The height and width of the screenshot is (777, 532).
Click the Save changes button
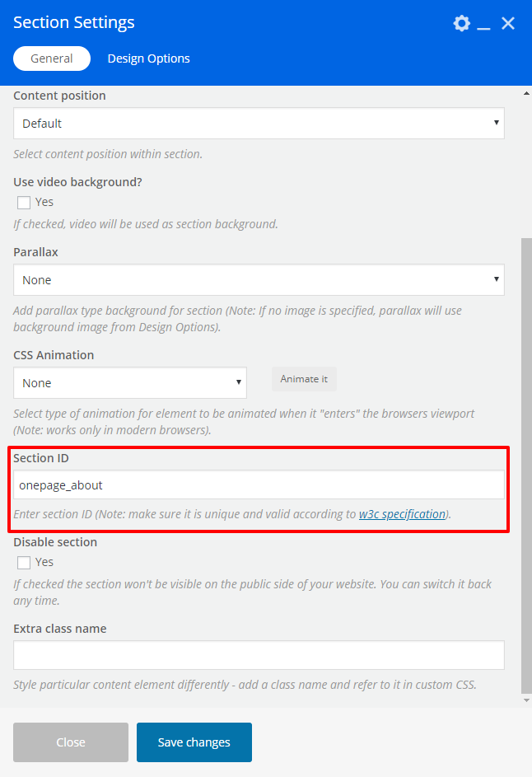coord(194,742)
